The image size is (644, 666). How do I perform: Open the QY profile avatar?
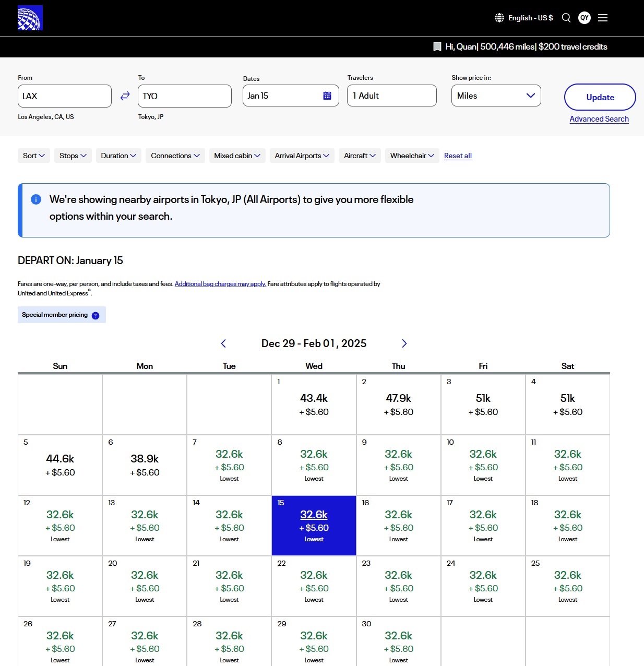(x=585, y=18)
